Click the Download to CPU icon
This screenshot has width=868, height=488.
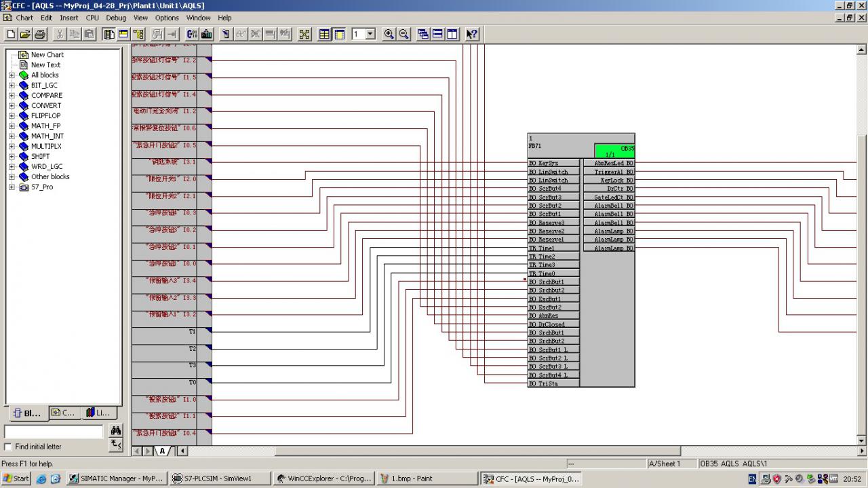pos(207,34)
